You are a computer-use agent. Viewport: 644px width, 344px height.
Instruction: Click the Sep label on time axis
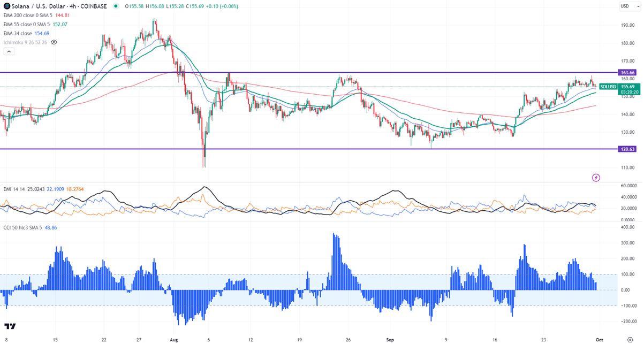click(x=390, y=339)
